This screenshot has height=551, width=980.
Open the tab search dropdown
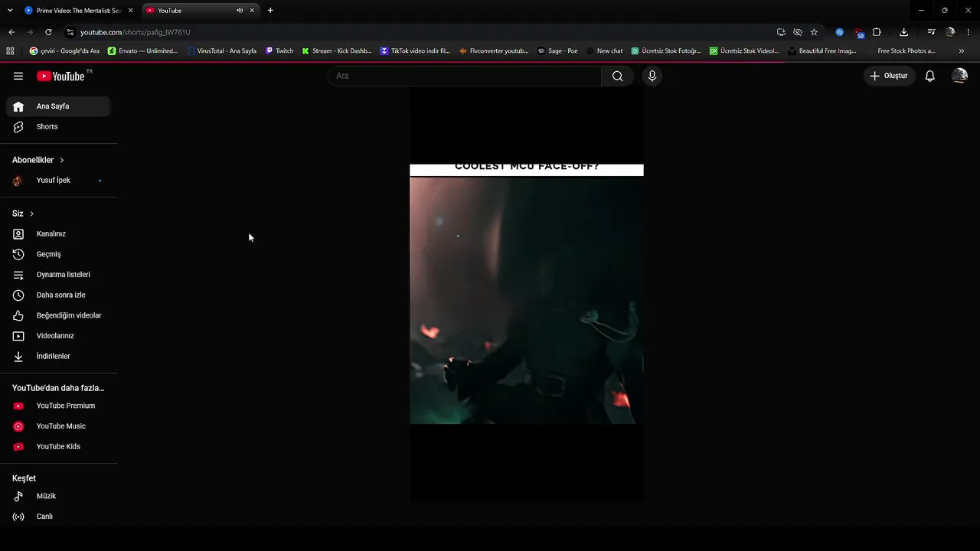pyautogui.click(x=10, y=11)
